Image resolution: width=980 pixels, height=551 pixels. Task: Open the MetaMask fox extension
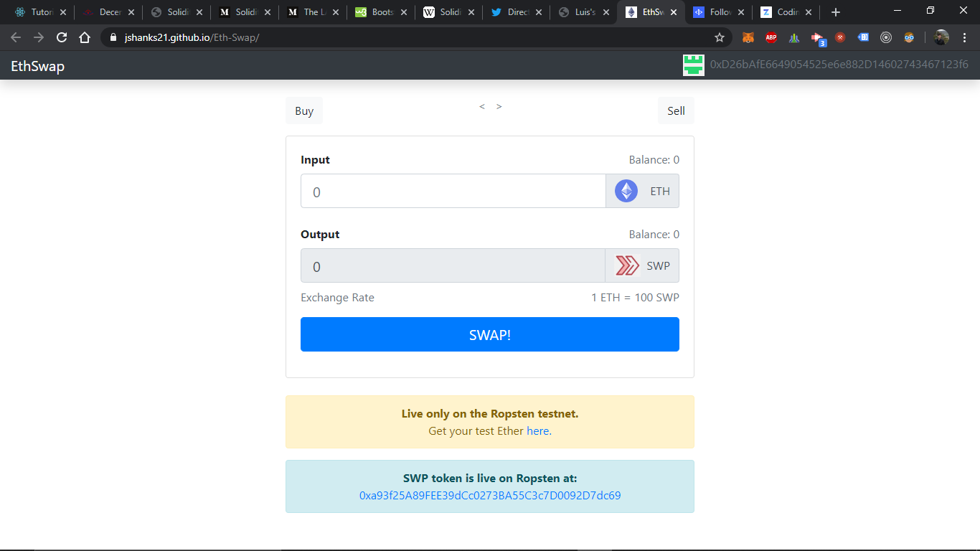click(748, 37)
